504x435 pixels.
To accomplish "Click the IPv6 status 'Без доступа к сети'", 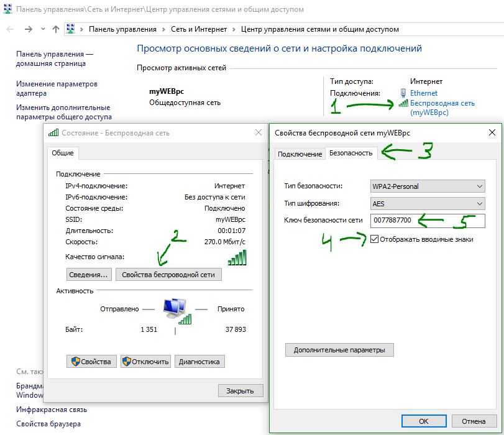I will click(x=215, y=197).
